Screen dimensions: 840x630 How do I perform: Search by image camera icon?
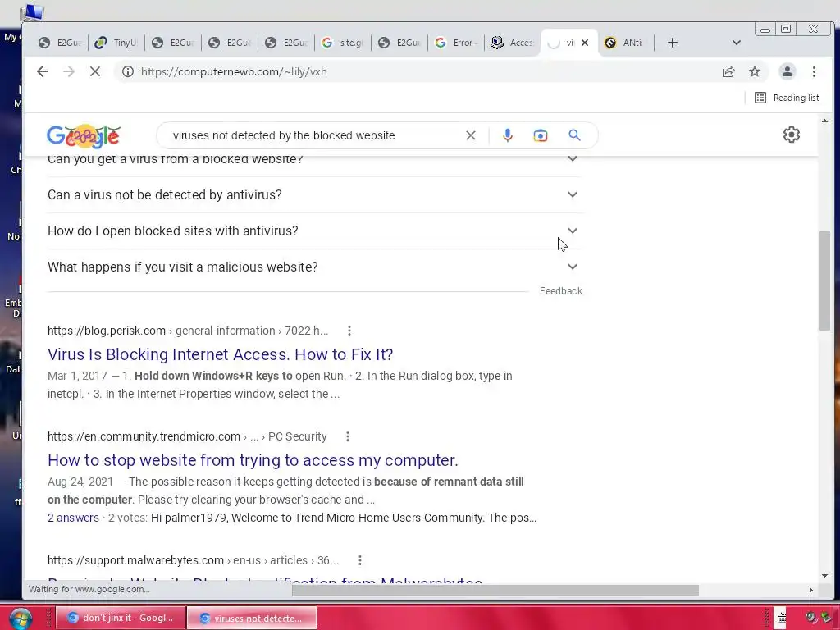pyautogui.click(x=540, y=135)
